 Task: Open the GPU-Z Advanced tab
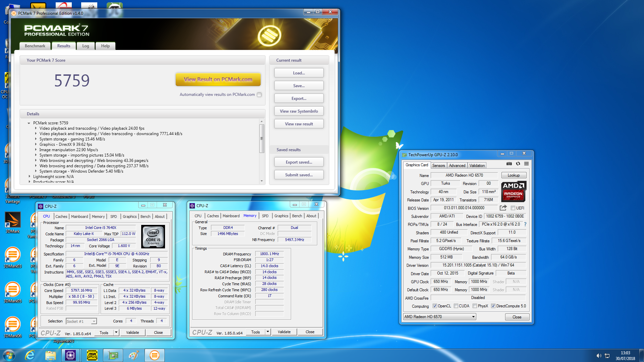(457, 166)
